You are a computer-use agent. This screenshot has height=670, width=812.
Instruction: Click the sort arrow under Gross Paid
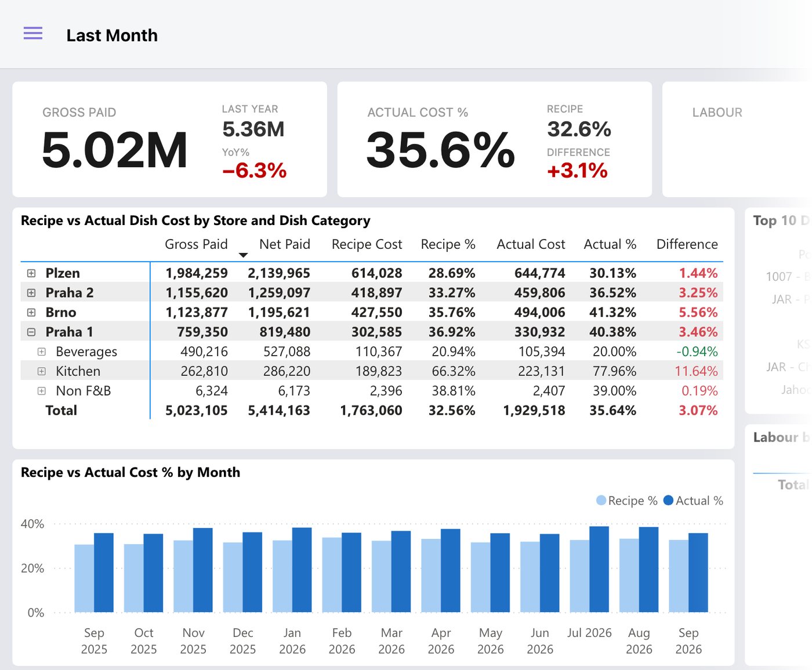point(244,255)
